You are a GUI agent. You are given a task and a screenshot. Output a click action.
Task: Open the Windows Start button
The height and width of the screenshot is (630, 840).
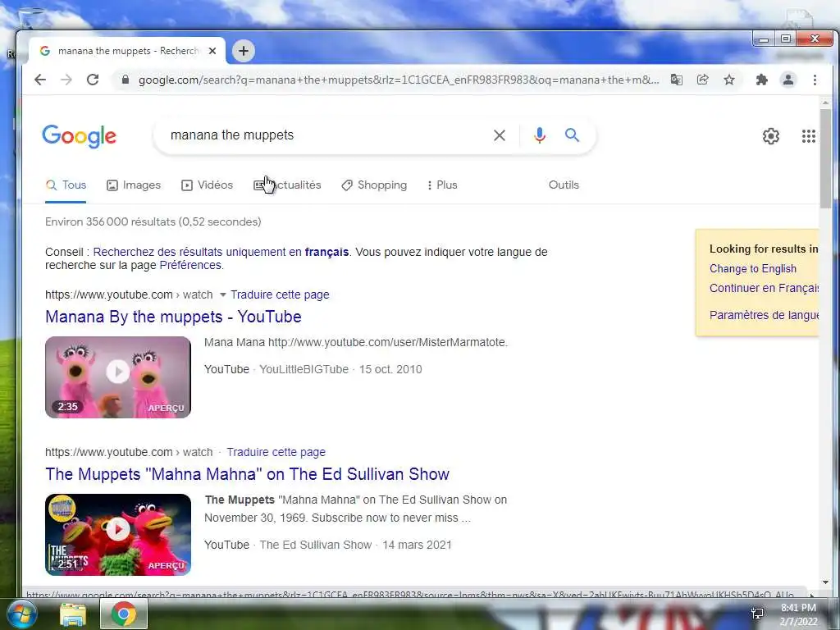coord(21,614)
